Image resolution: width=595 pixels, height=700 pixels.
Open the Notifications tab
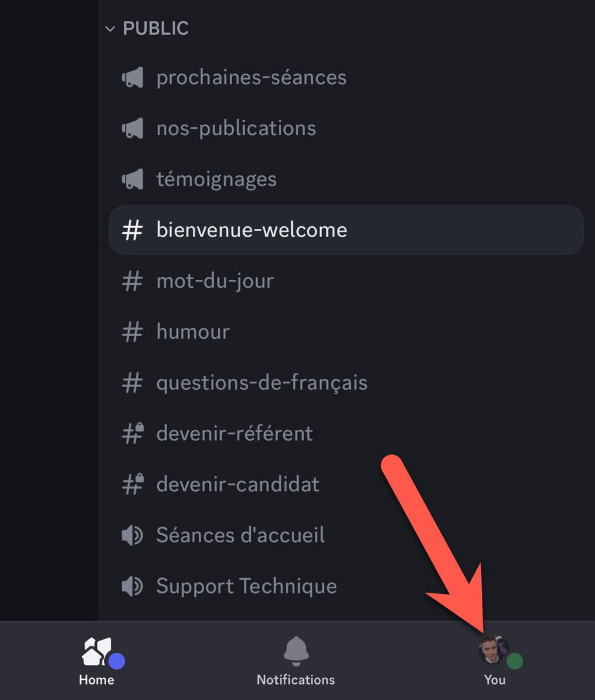point(296,661)
